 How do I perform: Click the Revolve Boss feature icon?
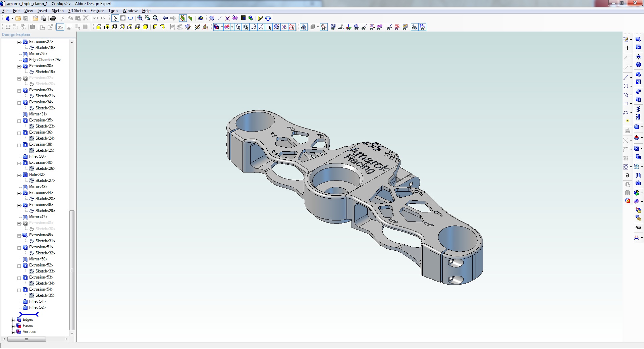pos(638,57)
